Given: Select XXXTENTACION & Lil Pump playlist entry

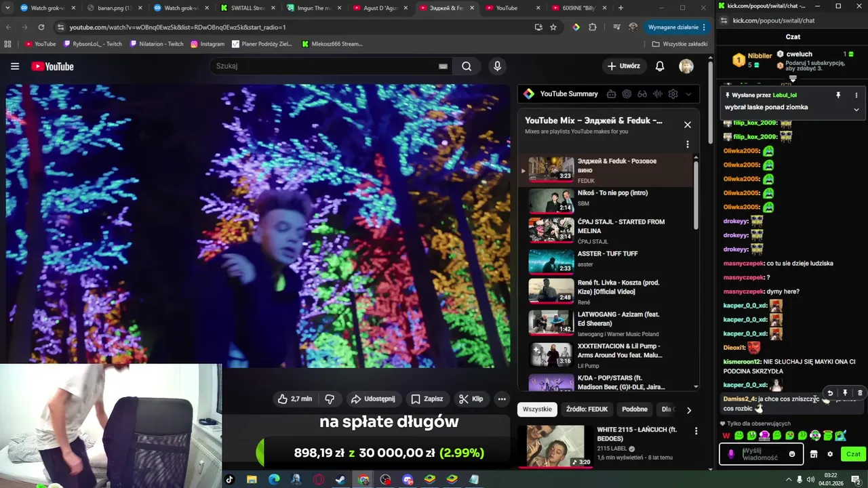Looking at the screenshot, I should point(607,354).
